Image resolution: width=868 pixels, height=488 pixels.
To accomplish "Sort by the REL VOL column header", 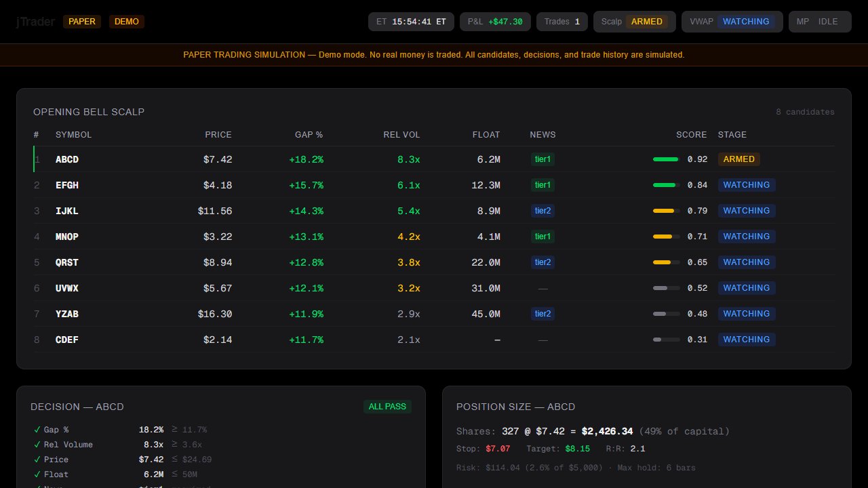I will click(x=401, y=135).
